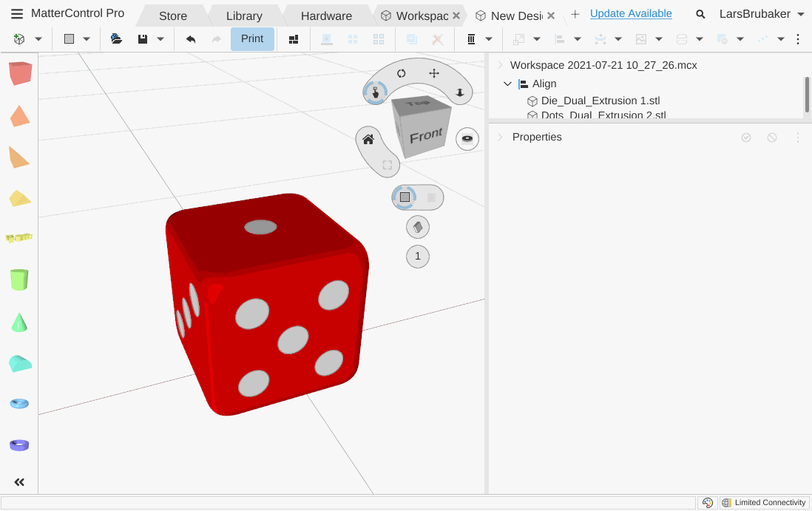Click the open folder icon
812x511 pixels.
[116, 39]
